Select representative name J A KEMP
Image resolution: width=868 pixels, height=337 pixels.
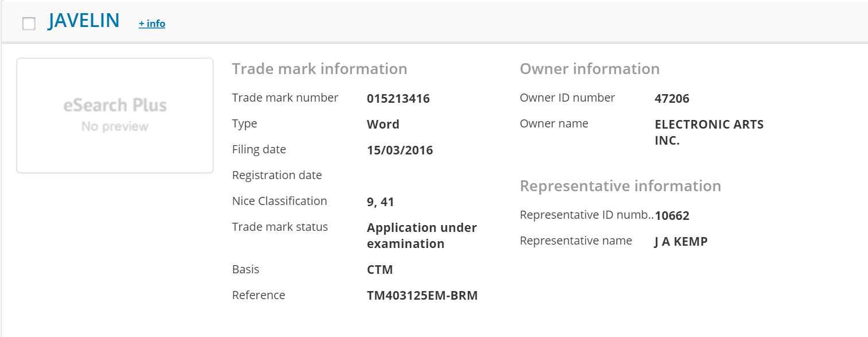(x=681, y=242)
